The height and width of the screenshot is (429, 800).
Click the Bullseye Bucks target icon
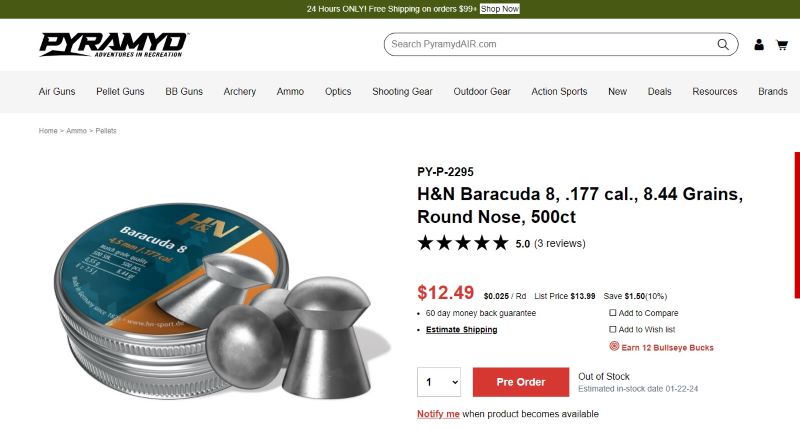point(614,346)
